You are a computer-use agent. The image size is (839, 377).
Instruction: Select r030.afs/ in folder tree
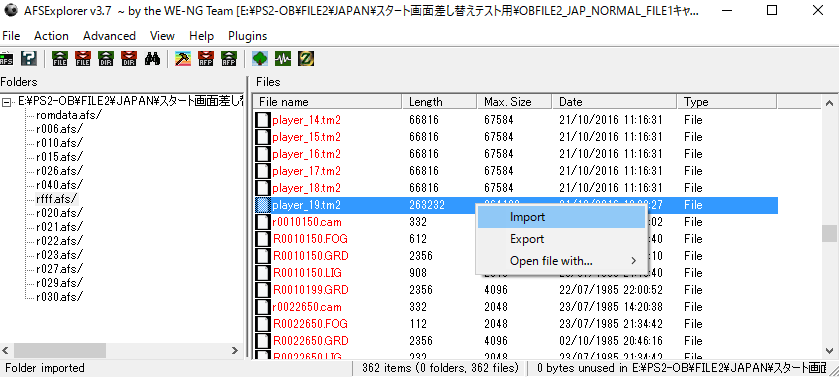[59, 296]
